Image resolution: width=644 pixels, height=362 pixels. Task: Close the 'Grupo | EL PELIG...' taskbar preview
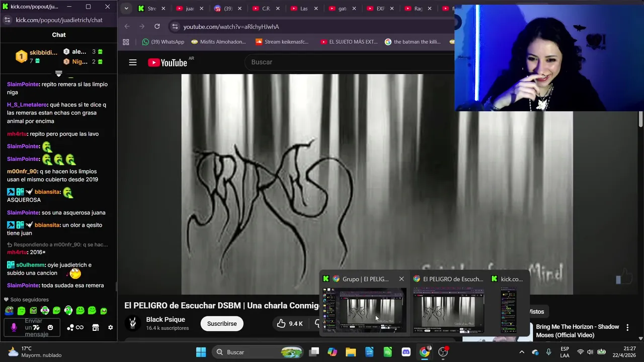click(x=401, y=279)
